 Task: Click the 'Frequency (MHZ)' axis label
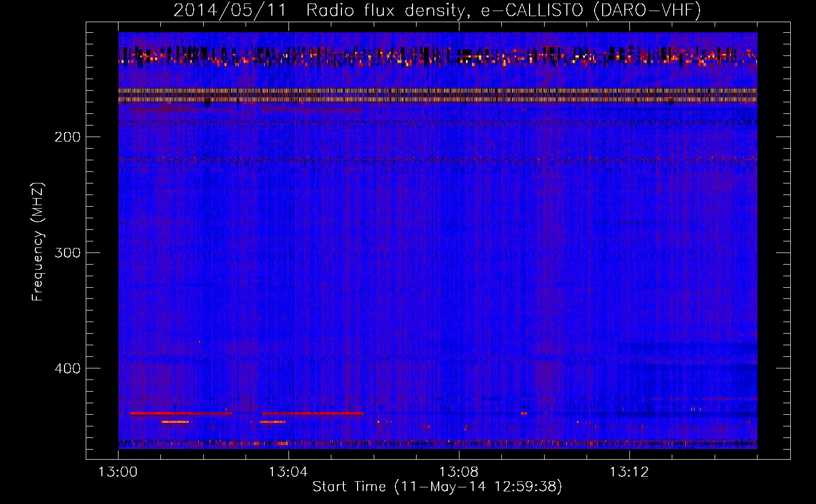coord(38,242)
